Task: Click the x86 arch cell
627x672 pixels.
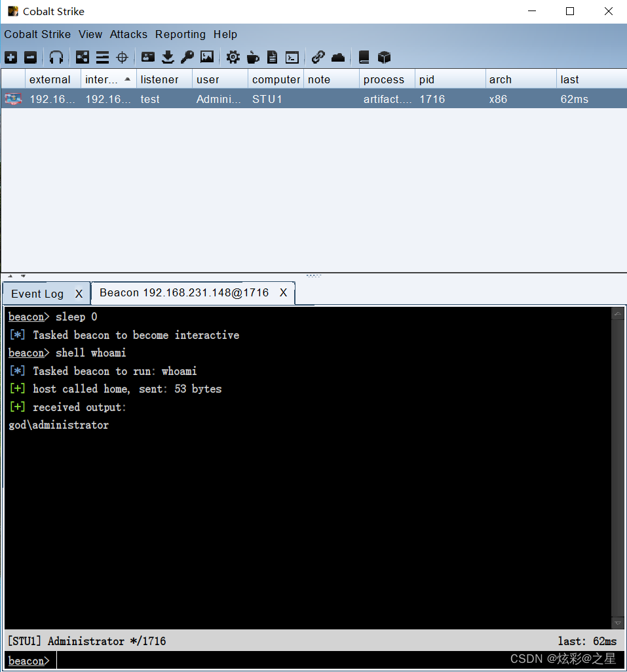Action: [521, 99]
